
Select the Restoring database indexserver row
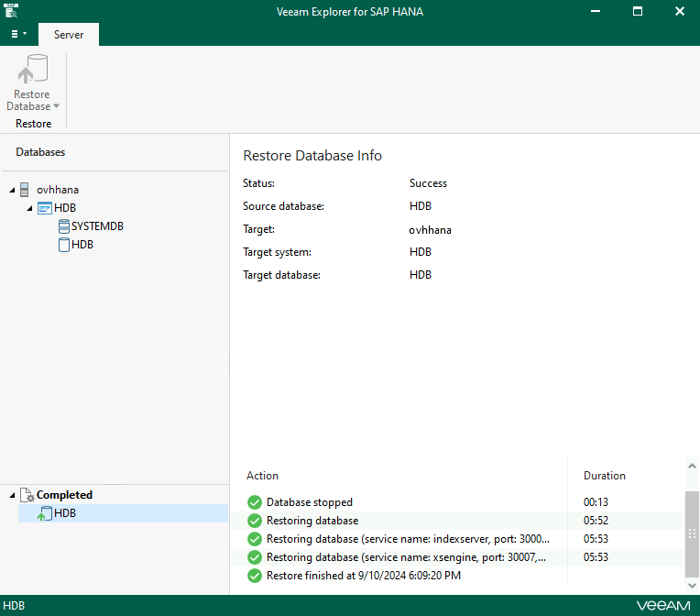click(x=408, y=539)
